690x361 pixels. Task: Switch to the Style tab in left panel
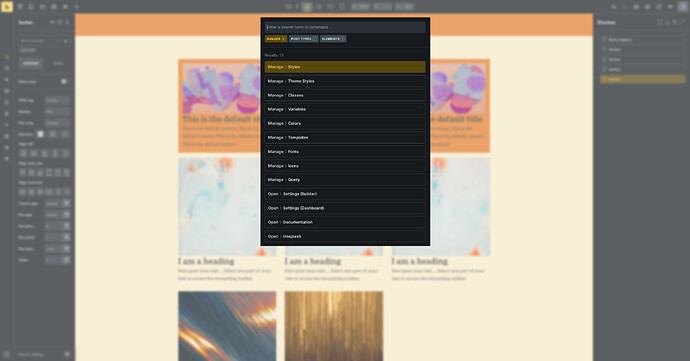pos(58,63)
